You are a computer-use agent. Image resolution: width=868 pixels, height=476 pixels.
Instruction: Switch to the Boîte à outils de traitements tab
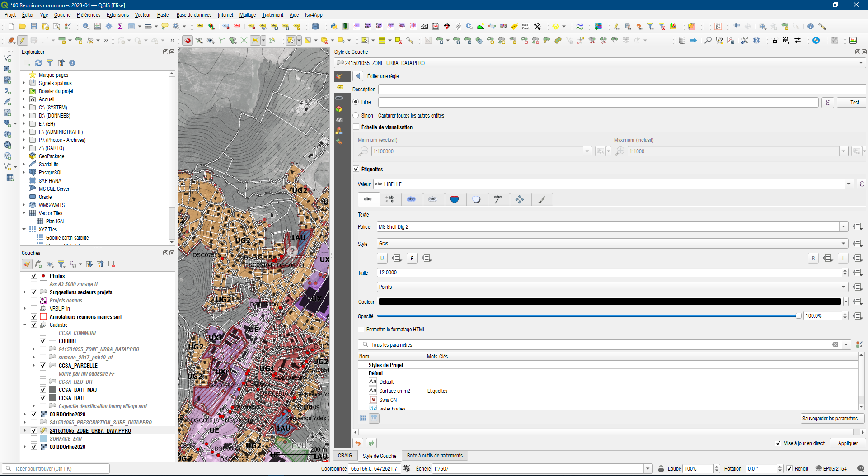click(435, 455)
